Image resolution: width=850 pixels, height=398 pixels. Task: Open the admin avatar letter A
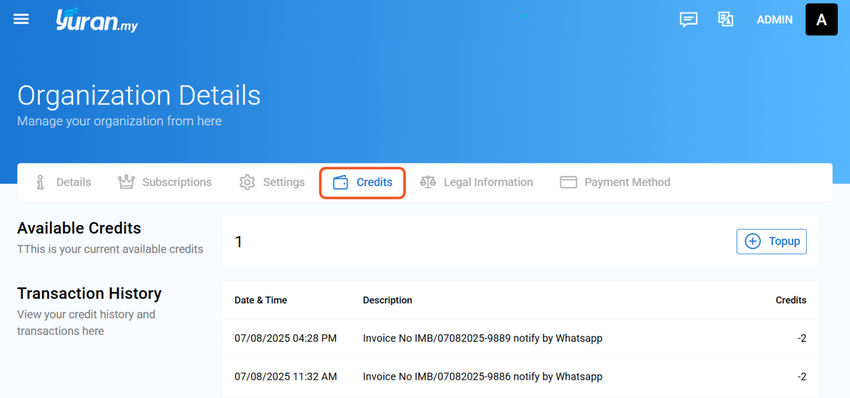[821, 20]
